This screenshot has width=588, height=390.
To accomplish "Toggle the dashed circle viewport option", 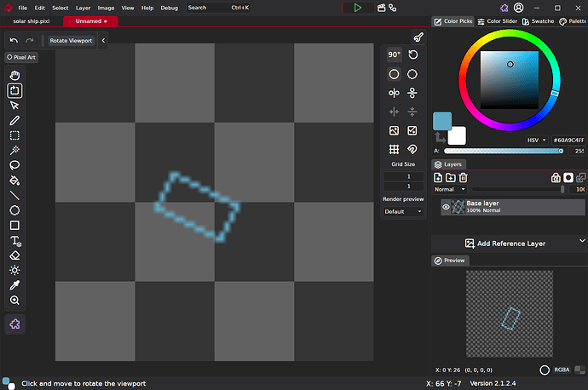I will pyautogui.click(x=412, y=74).
